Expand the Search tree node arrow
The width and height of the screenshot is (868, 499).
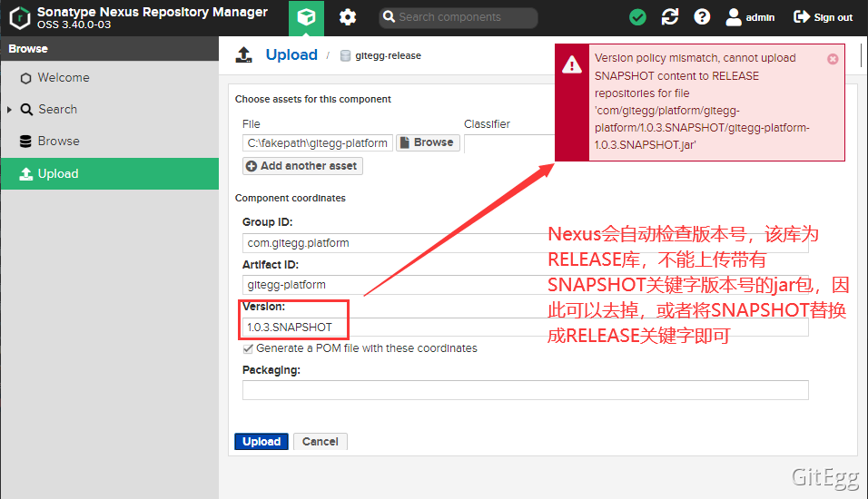(9, 110)
